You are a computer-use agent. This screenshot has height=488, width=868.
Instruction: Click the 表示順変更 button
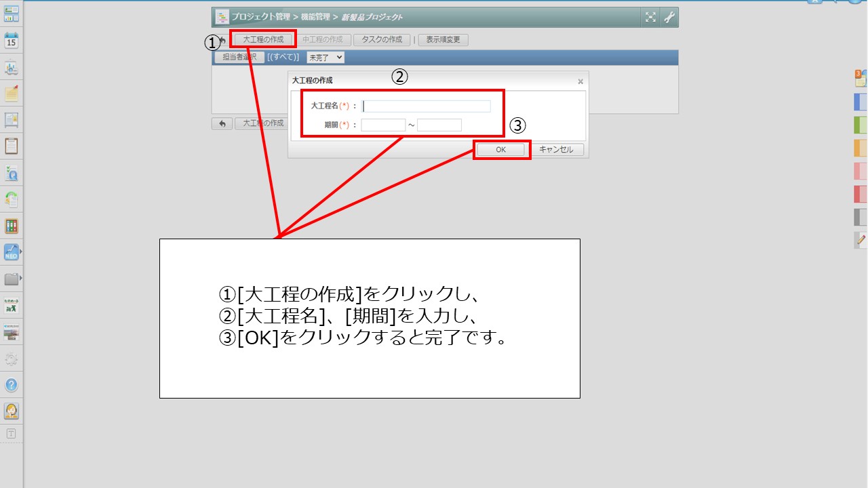(x=443, y=40)
